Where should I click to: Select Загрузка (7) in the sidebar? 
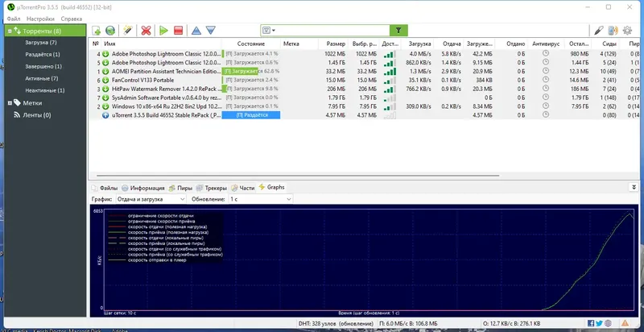point(41,43)
